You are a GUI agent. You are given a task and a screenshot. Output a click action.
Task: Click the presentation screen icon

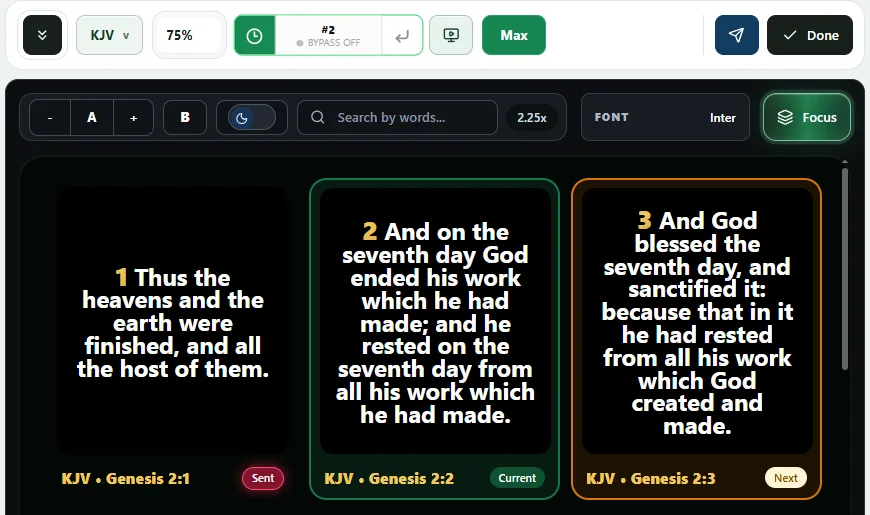tap(451, 36)
